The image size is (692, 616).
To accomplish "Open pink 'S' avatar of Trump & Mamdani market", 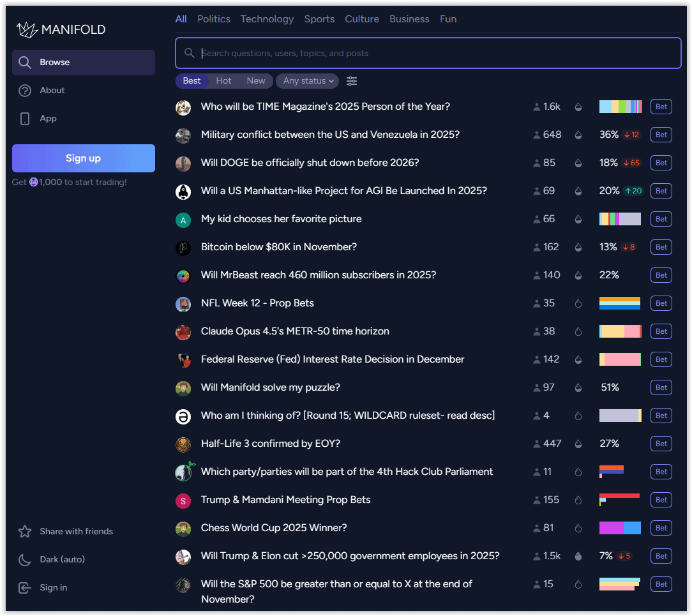I will [x=183, y=501].
